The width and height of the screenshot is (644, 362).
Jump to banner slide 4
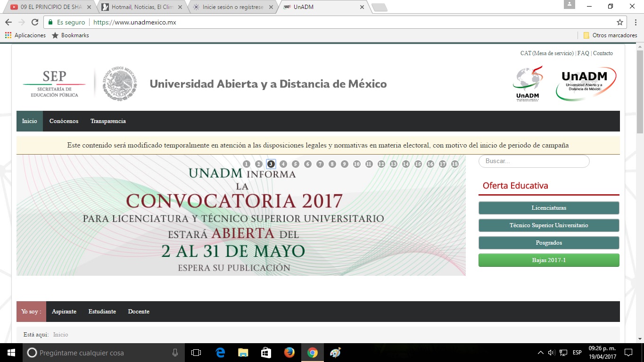click(x=283, y=164)
